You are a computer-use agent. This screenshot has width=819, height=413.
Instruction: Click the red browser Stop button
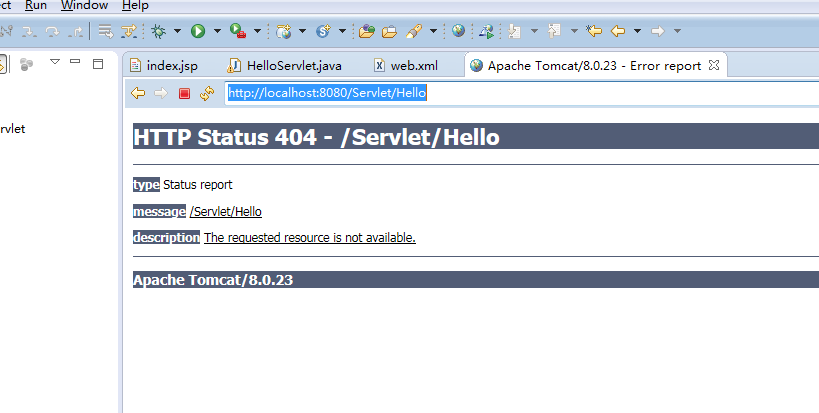184,93
